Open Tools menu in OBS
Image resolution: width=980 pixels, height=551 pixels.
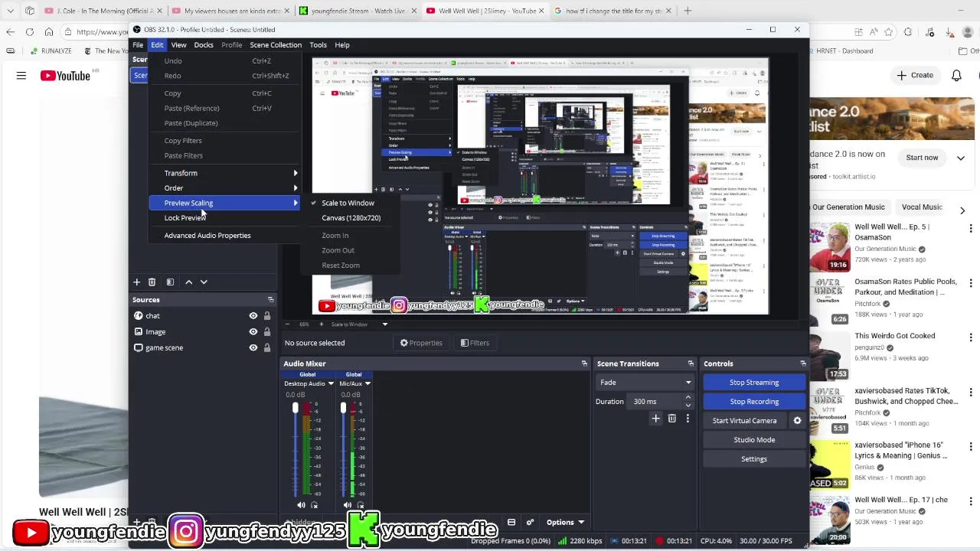318,45
